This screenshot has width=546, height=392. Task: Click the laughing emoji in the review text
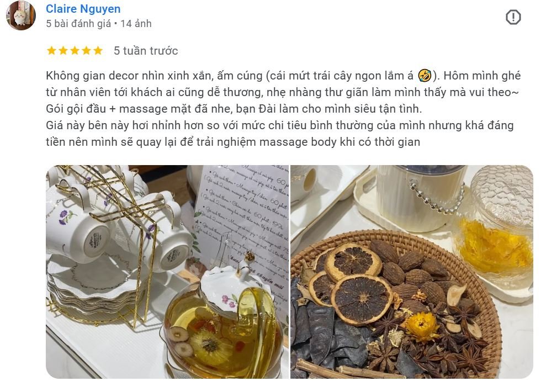pos(425,76)
